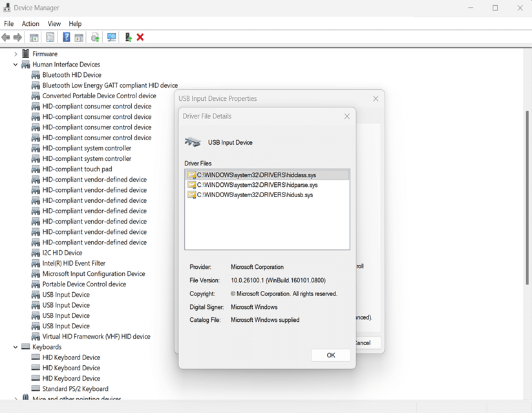Open the File menu

[9, 24]
